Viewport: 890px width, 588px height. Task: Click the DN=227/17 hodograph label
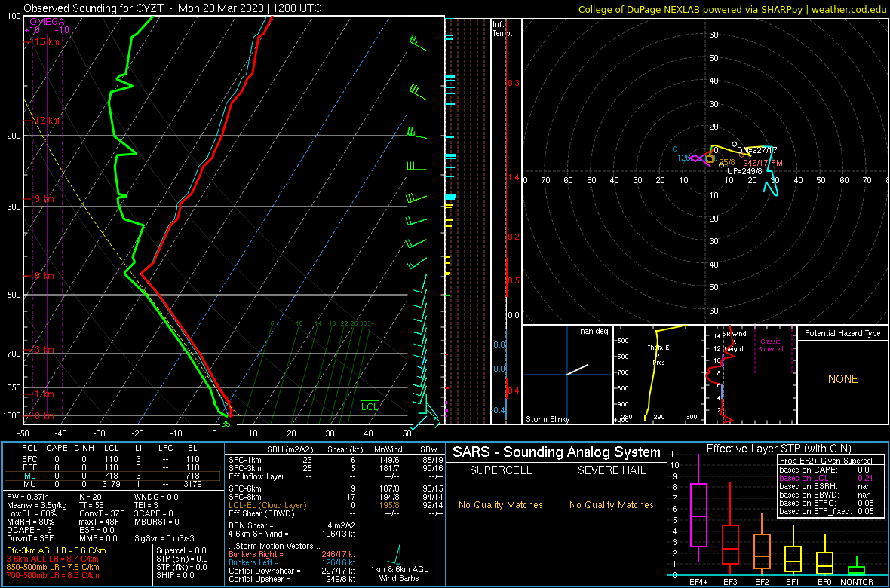click(757, 151)
